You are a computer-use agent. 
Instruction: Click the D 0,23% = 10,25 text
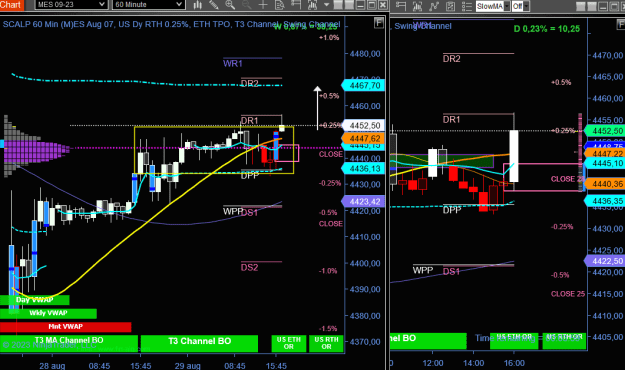tap(547, 29)
